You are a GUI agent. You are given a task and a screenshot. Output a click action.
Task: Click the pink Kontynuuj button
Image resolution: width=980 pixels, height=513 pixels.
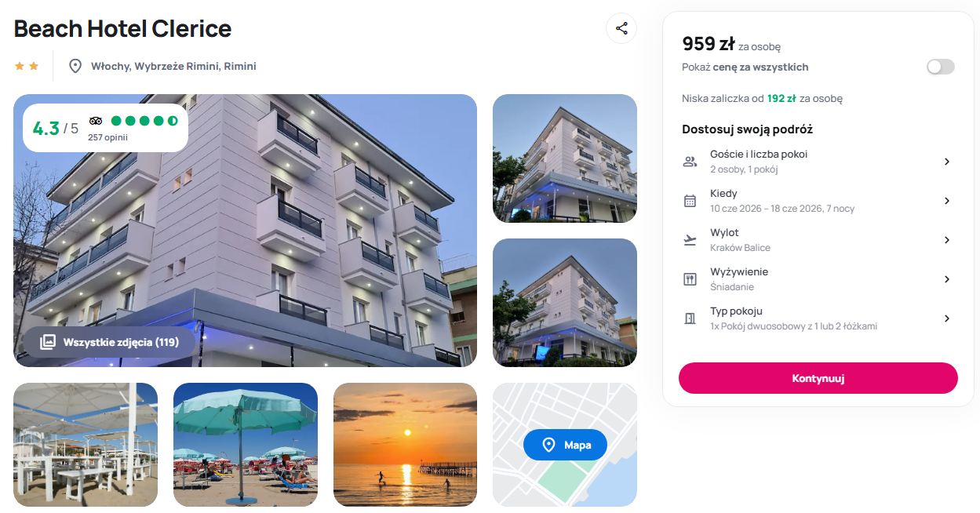pyautogui.click(x=818, y=378)
